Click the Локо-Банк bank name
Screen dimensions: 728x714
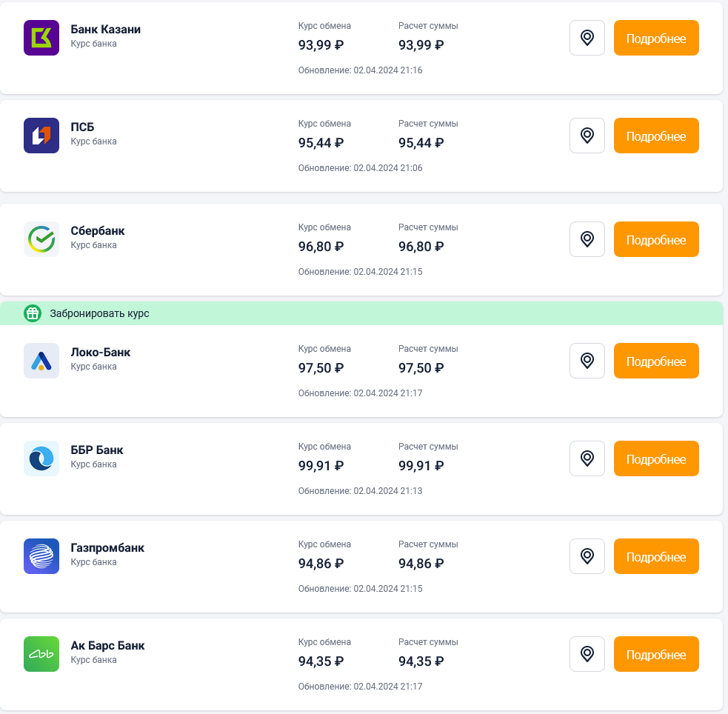[x=100, y=353]
